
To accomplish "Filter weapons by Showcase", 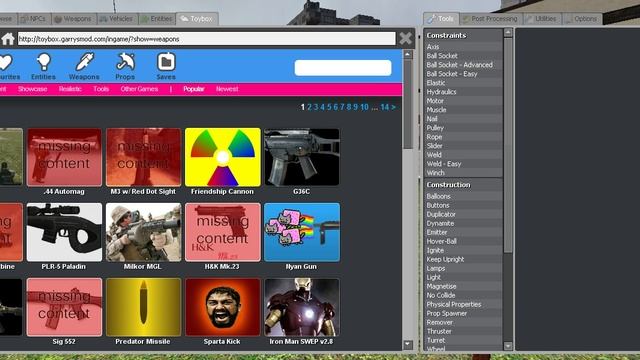I will pyautogui.click(x=33, y=89).
